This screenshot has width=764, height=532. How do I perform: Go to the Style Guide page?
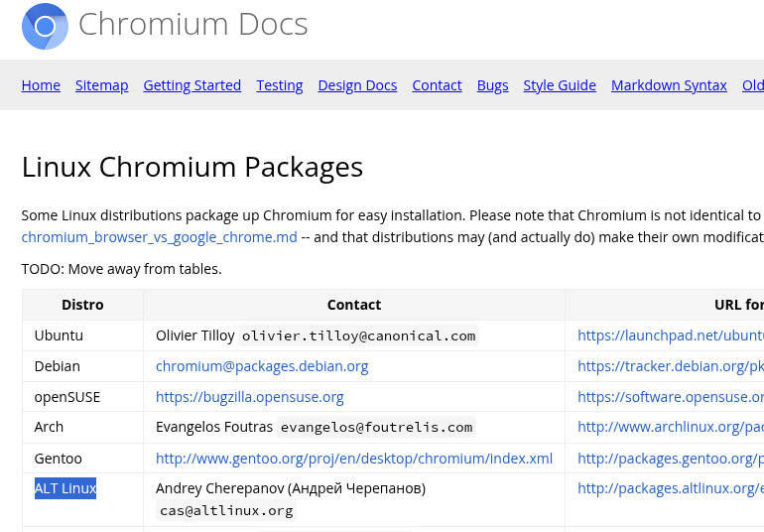(559, 85)
